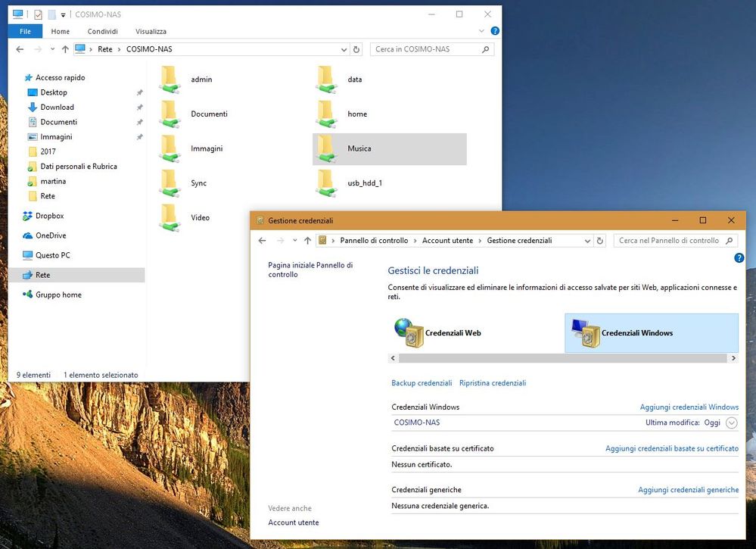Screen dimensions: 756x549
Task: Click the credential types horizontal scrollbar
Action: (x=564, y=358)
